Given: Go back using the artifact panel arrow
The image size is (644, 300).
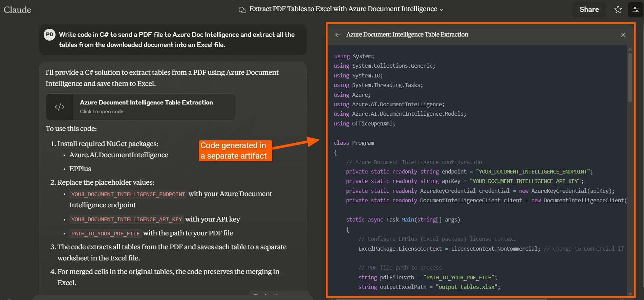Looking at the screenshot, I should click(338, 35).
